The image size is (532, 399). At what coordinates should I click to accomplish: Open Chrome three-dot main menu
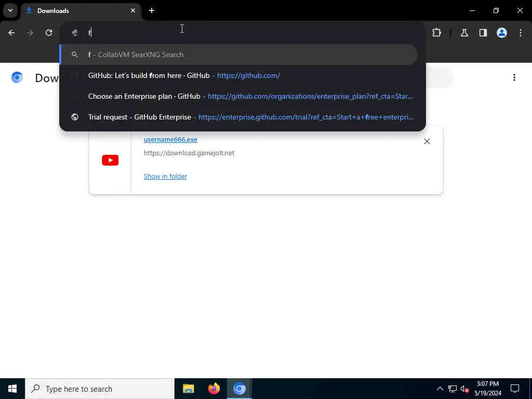point(521,33)
